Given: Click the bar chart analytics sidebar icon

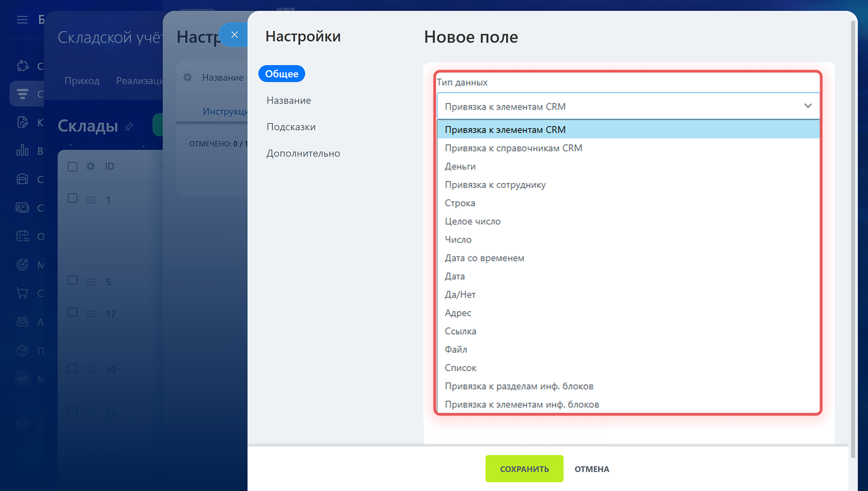Looking at the screenshot, I should point(22,151).
